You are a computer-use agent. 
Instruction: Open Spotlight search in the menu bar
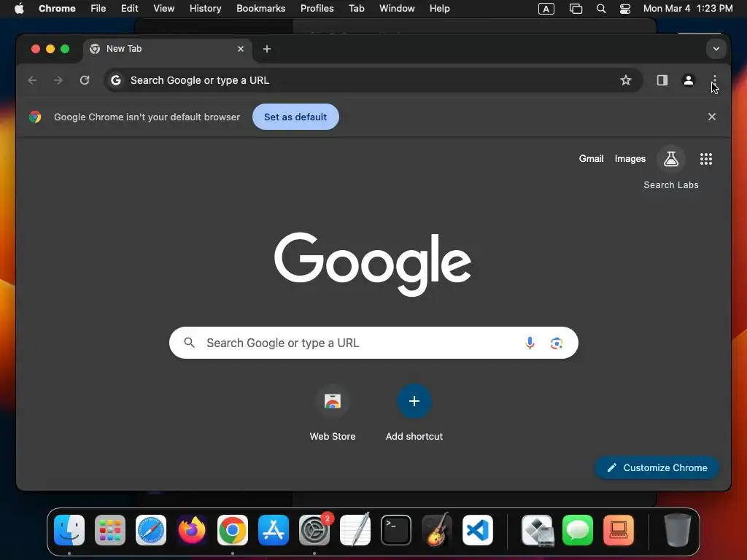click(x=601, y=9)
